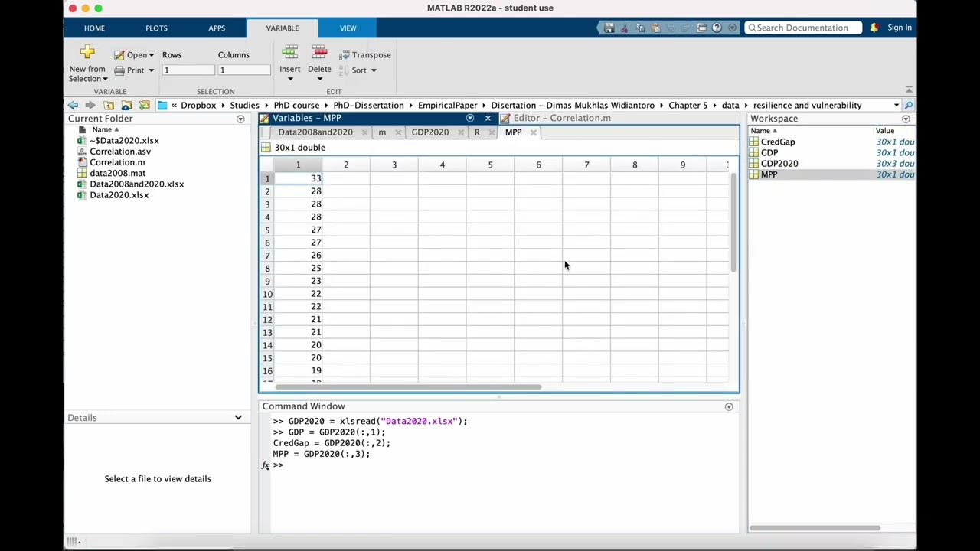Expand the Delete dropdown arrow

point(319,79)
